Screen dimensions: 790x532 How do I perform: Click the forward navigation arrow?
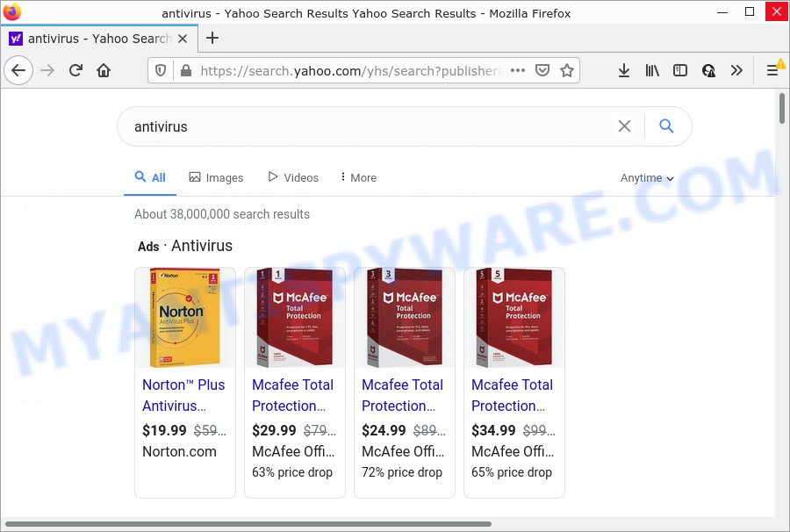pyautogui.click(x=47, y=70)
